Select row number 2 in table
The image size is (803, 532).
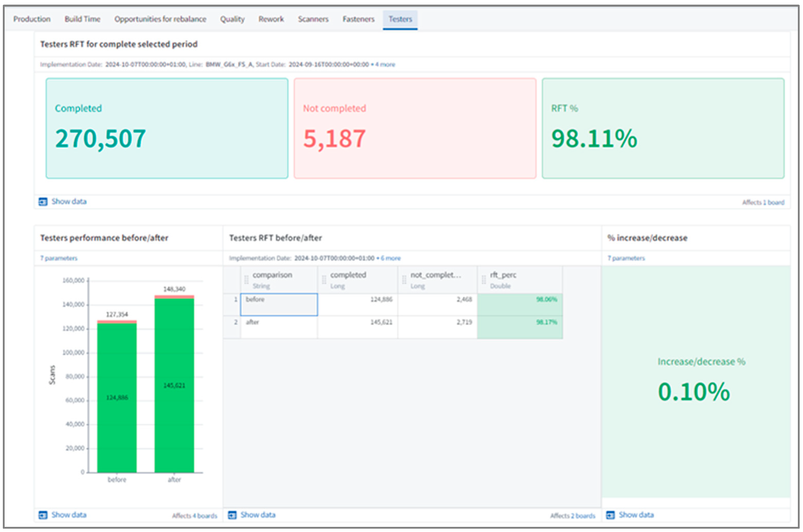point(232,327)
